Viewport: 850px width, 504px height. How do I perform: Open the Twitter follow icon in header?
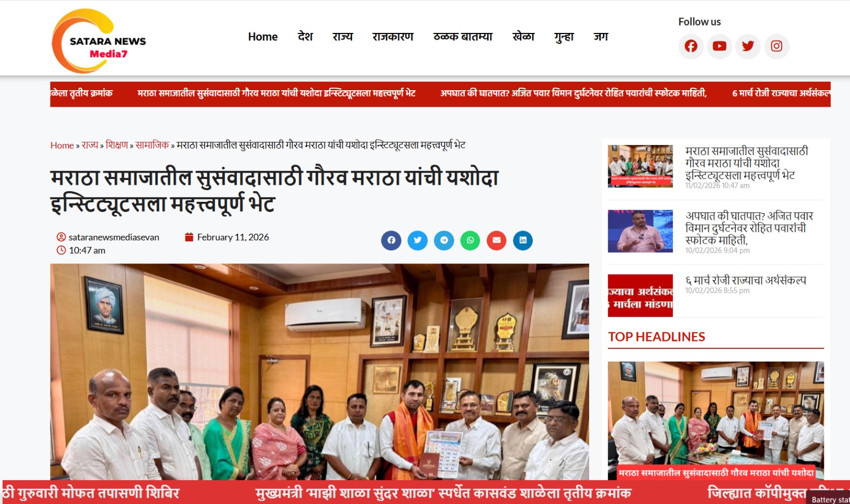pos(748,46)
